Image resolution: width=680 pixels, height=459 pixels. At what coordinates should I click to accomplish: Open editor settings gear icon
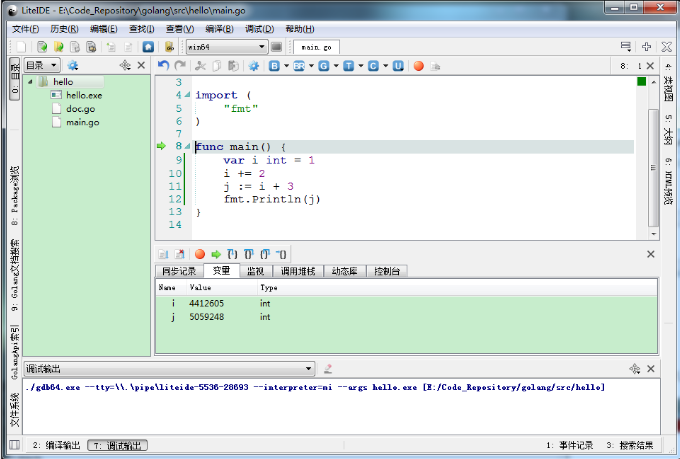254,66
